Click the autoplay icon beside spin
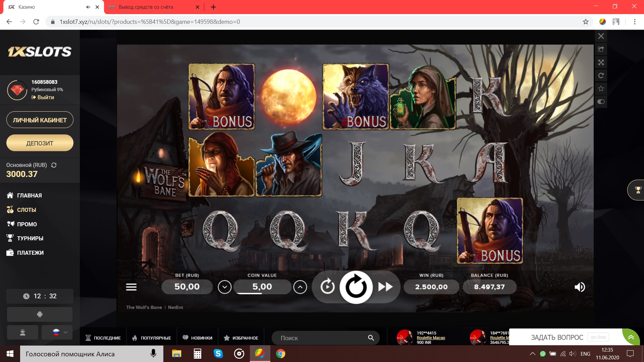The image size is (644, 362). point(327,287)
